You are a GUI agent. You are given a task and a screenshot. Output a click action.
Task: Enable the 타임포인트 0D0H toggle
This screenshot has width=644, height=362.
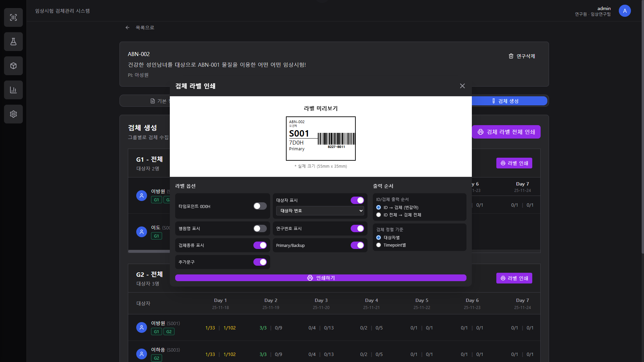(x=260, y=206)
